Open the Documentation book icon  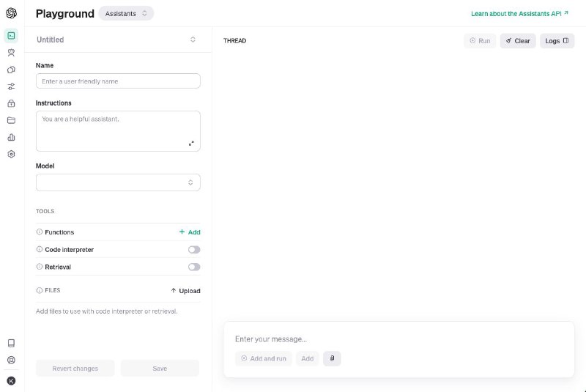click(x=11, y=343)
